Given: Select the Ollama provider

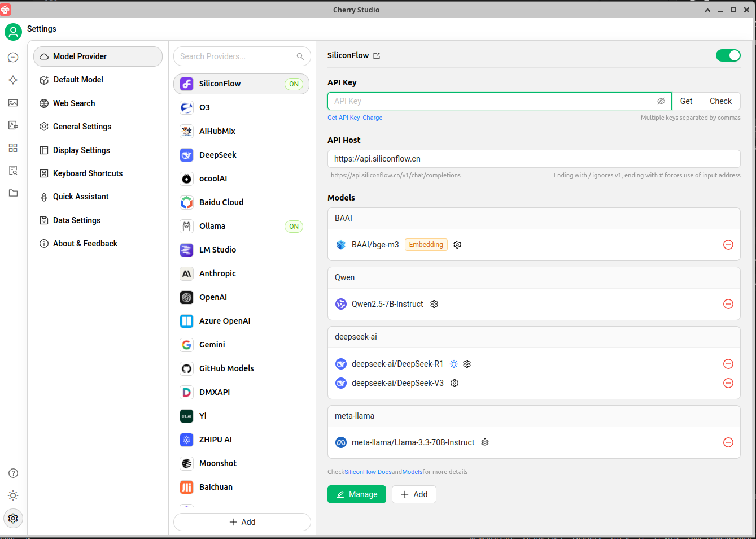Looking at the screenshot, I should 242,226.
